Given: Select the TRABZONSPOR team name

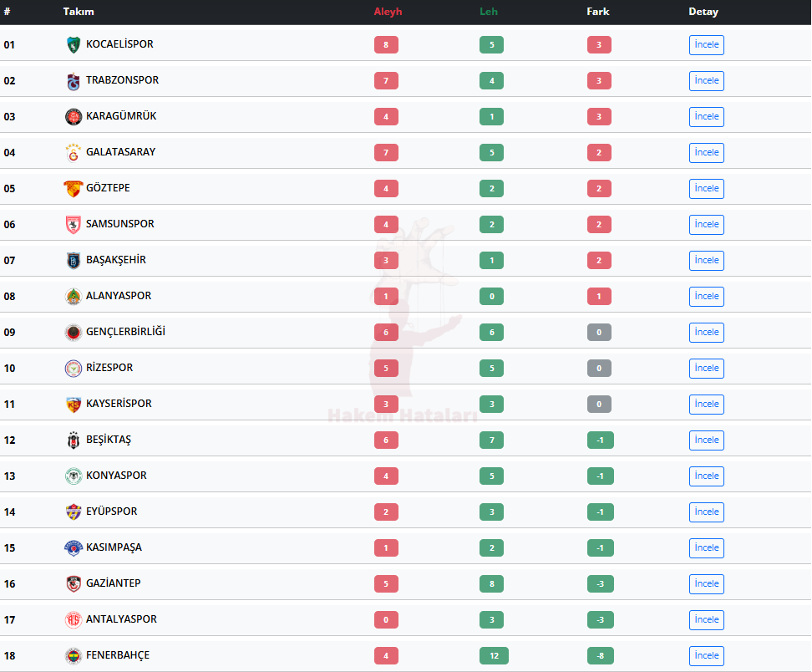Looking at the screenshot, I should coord(122,79).
